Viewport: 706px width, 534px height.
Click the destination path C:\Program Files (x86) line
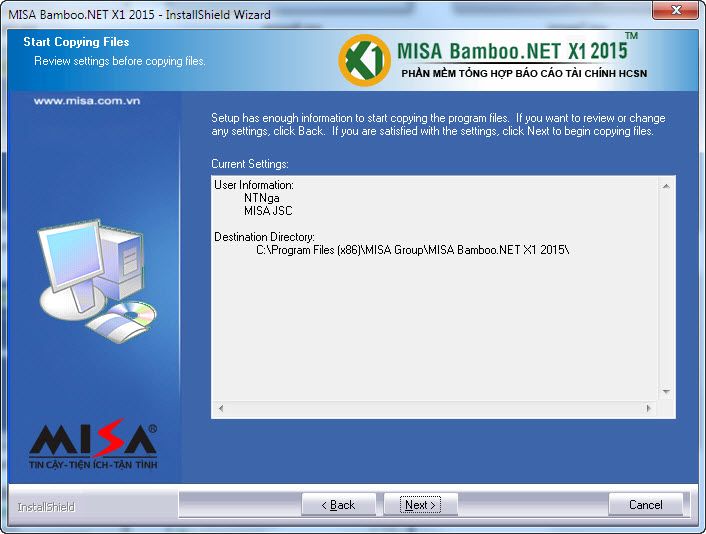click(x=412, y=250)
